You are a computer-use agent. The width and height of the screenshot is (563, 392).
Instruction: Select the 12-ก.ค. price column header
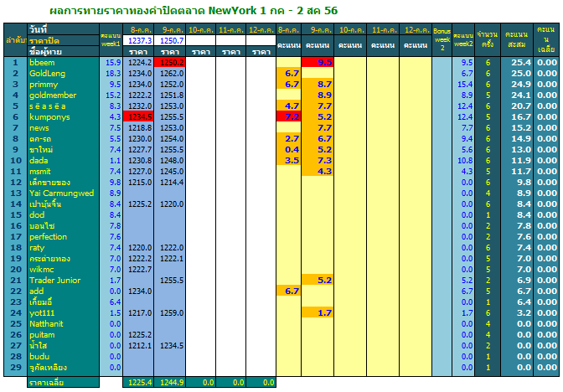tap(261, 30)
